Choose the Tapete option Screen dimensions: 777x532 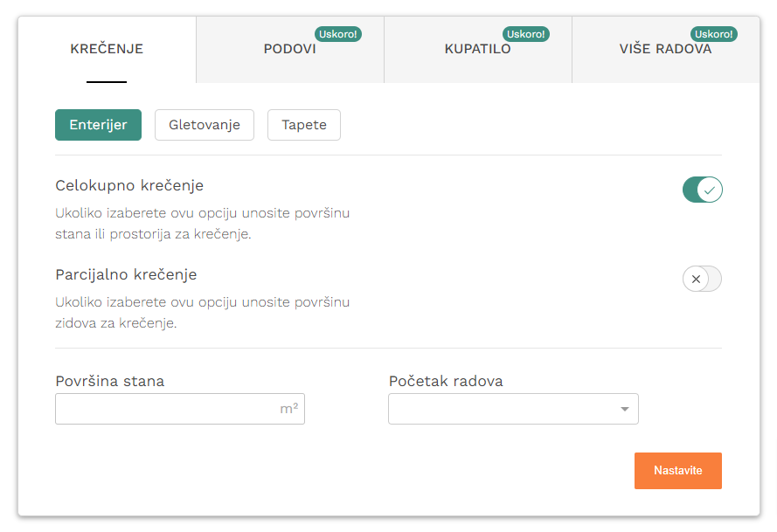[x=304, y=125]
